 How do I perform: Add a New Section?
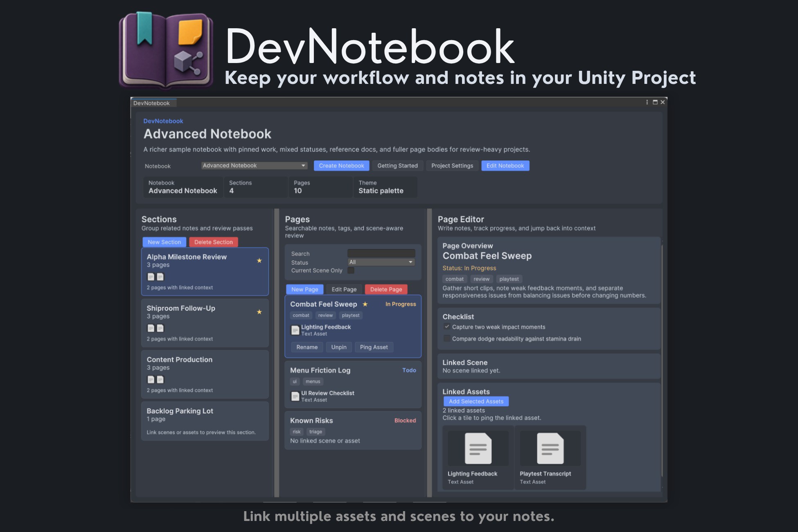[x=165, y=242]
